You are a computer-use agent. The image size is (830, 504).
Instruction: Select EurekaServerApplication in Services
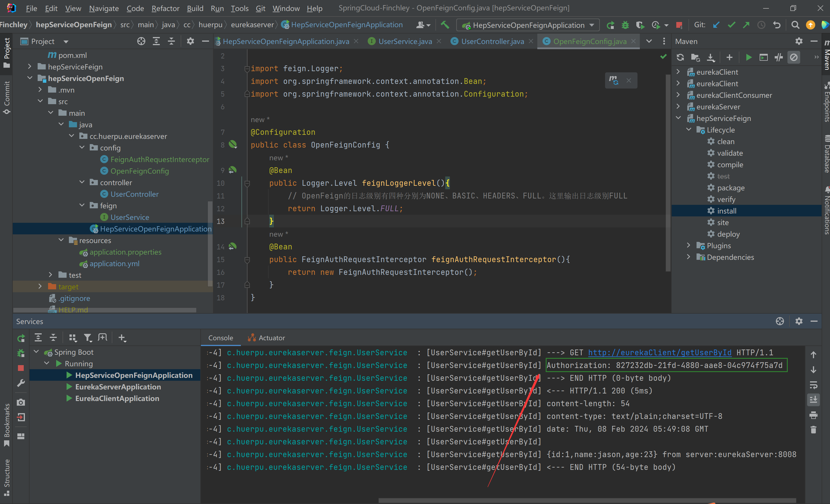pyautogui.click(x=118, y=387)
